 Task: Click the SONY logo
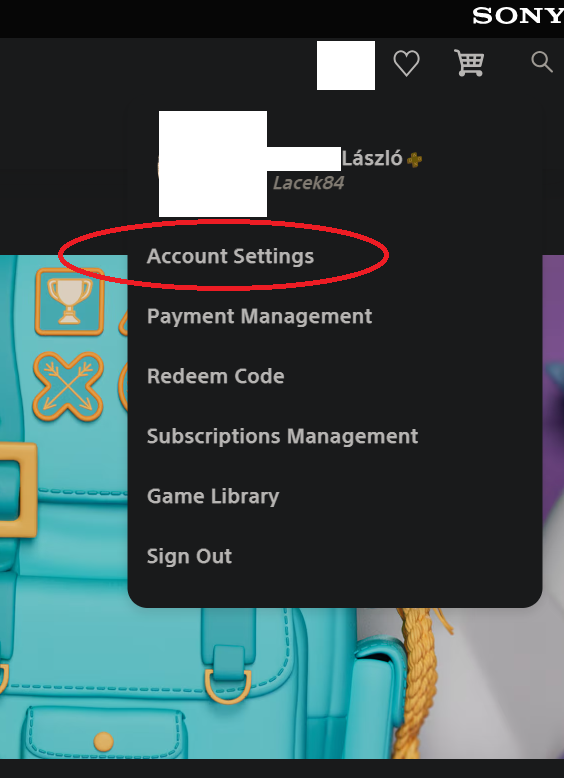click(x=518, y=16)
